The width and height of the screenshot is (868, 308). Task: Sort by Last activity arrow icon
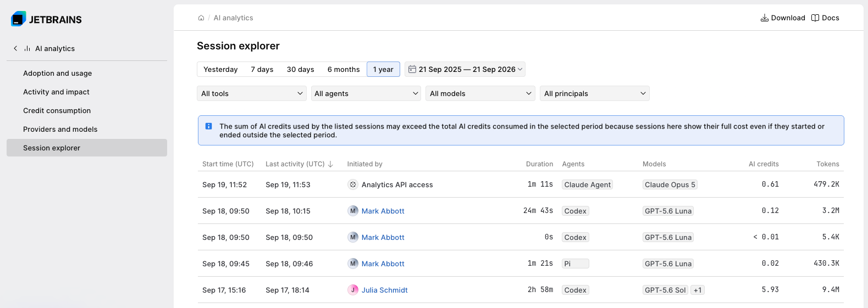coord(330,164)
